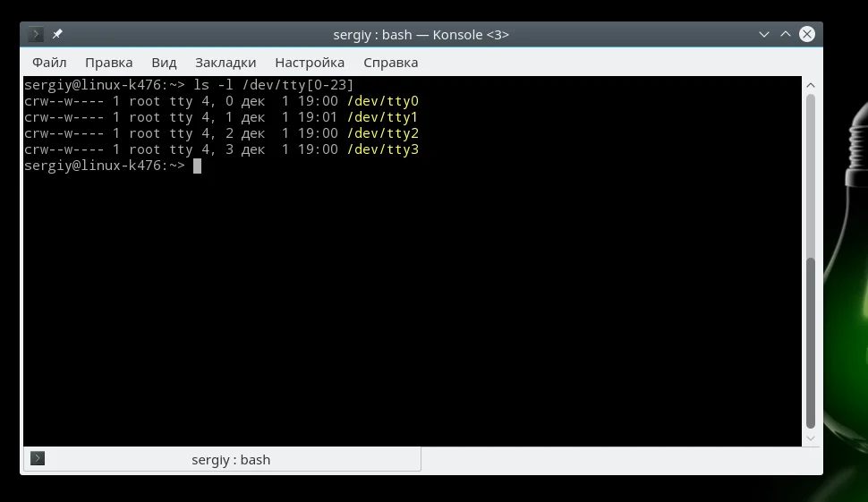Open the Файл menu

[x=49, y=63]
